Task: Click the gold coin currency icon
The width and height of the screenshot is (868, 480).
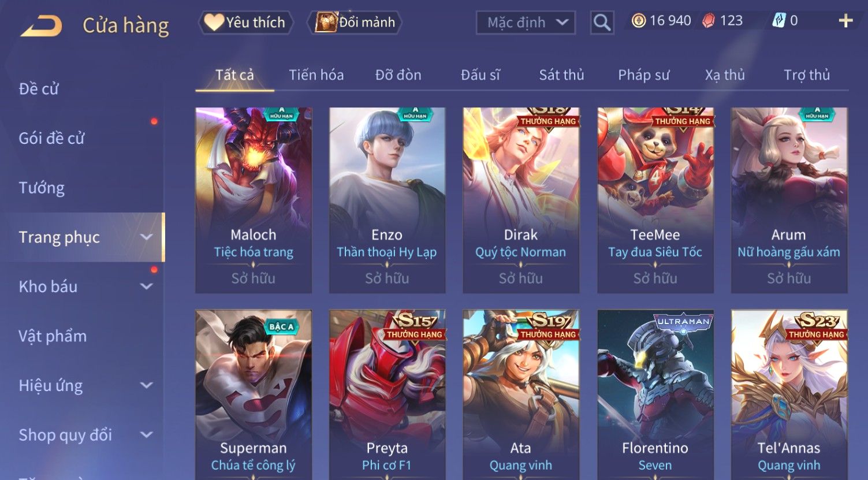Action: [x=638, y=21]
